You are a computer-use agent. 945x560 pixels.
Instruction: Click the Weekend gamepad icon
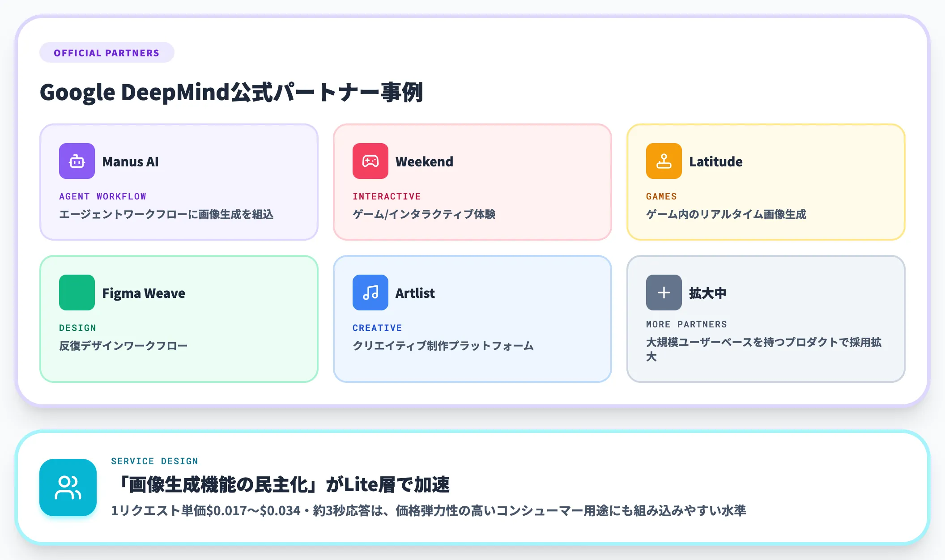click(x=370, y=161)
